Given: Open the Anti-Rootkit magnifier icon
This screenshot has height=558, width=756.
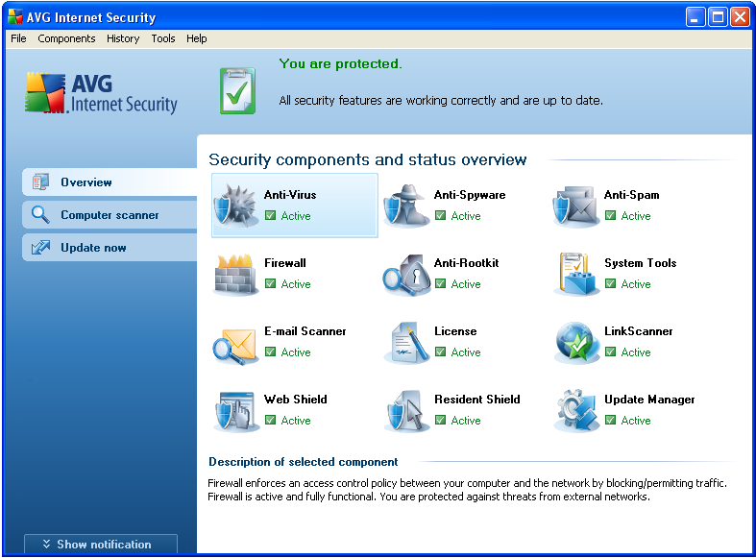Looking at the screenshot, I should (x=406, y=275).
